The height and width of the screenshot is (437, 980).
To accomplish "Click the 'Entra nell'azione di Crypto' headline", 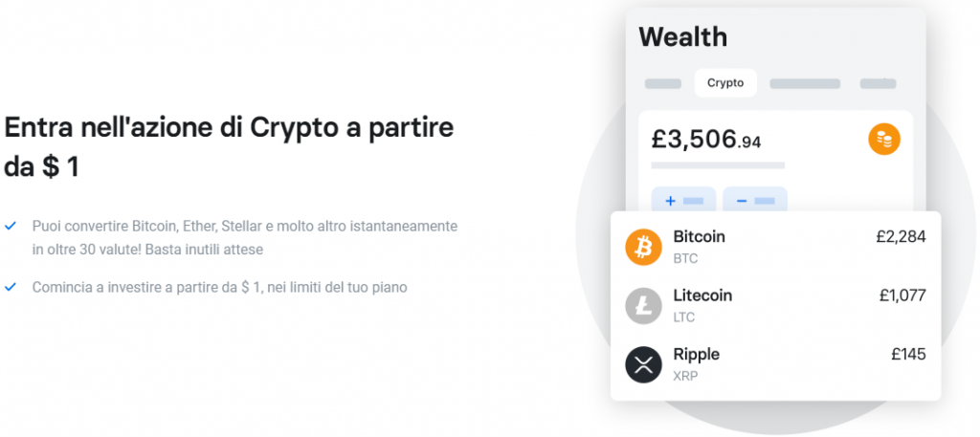I will coord(229,146).
